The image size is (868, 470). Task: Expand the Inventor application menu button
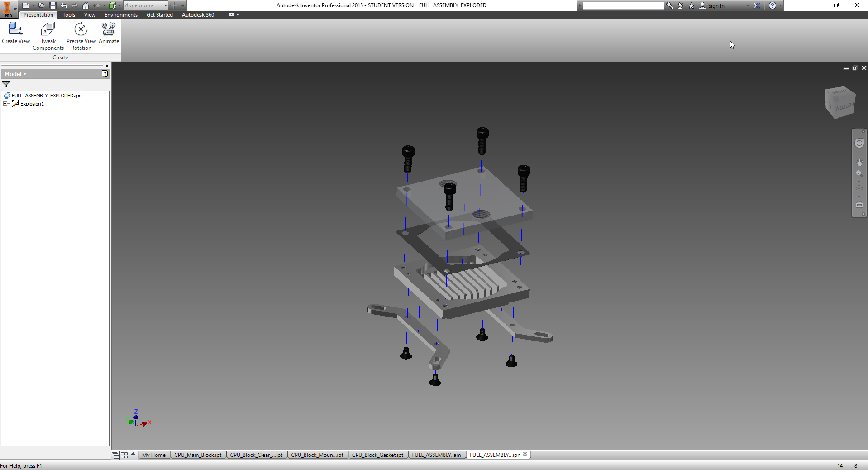pos(9,9)
